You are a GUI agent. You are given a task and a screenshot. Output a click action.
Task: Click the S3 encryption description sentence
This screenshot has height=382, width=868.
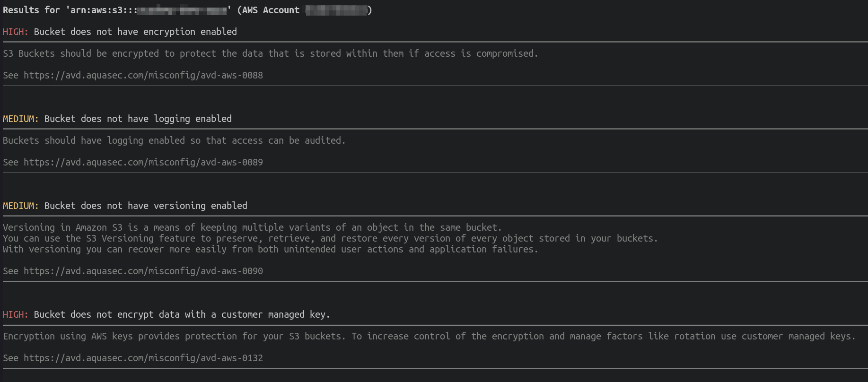click(271, 53)
